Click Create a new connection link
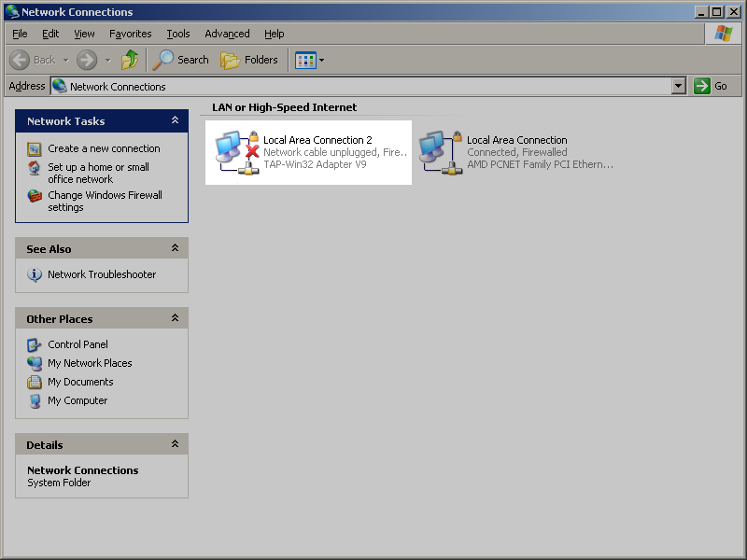Image resolution: width=747 pixels, height=560 pixels. 104,148
